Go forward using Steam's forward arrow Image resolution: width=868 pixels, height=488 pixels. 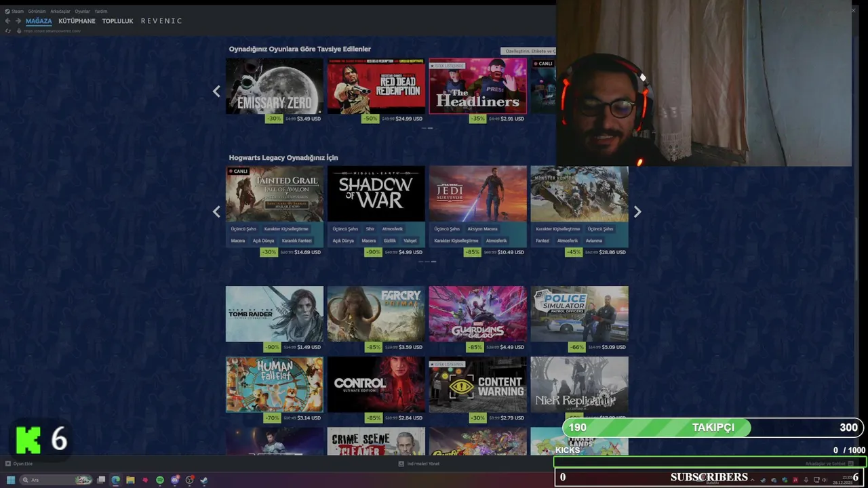[x=18, y=21]
